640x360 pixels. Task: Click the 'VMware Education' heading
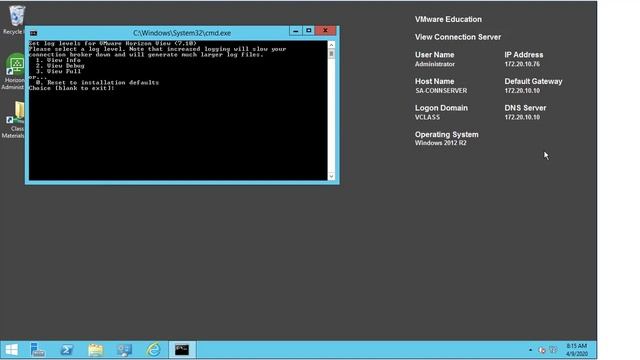tap(448, 19)
